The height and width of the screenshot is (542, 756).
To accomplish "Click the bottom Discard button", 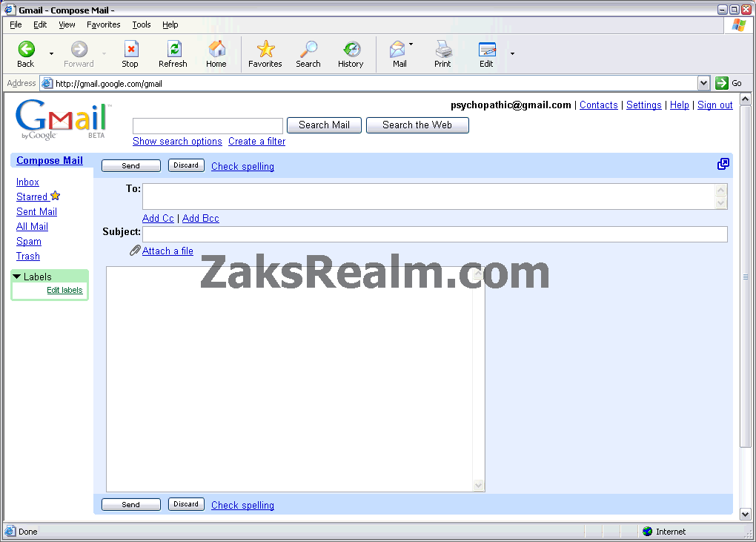I will tap(186, 504).
